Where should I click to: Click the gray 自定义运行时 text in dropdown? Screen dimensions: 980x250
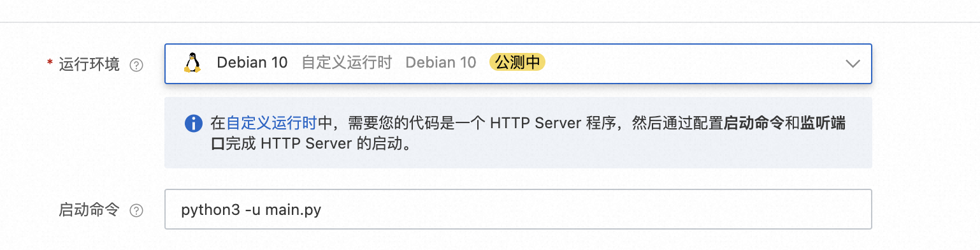pos(347,62)
